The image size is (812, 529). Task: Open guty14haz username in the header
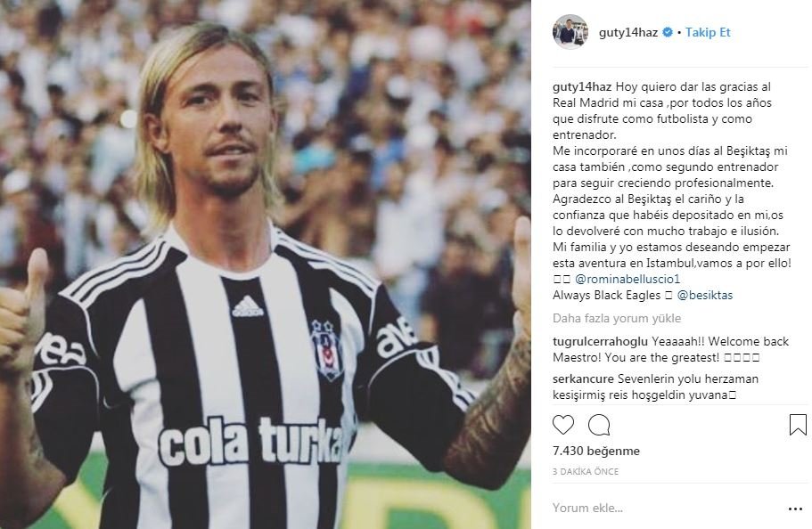pos(628,32)
